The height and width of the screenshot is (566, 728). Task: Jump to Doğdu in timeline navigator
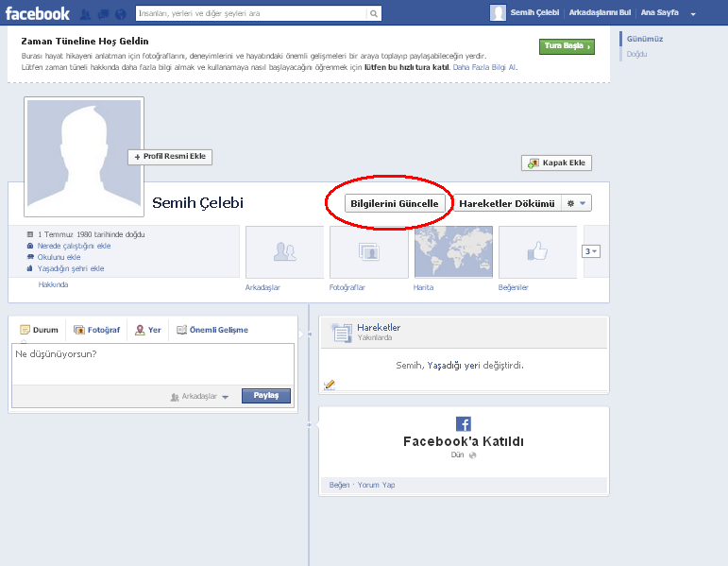pyautogui.click(x=636, y=54)
